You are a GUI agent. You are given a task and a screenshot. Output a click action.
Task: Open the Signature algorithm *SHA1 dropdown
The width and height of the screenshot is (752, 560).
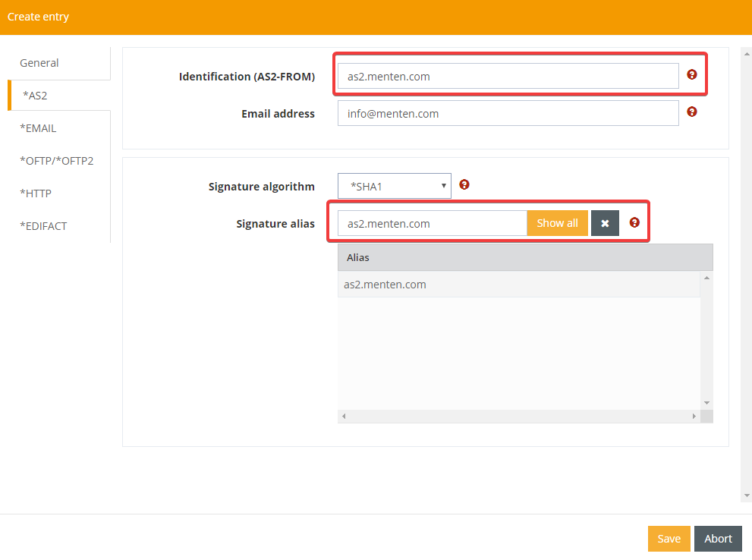pos(395,186)
